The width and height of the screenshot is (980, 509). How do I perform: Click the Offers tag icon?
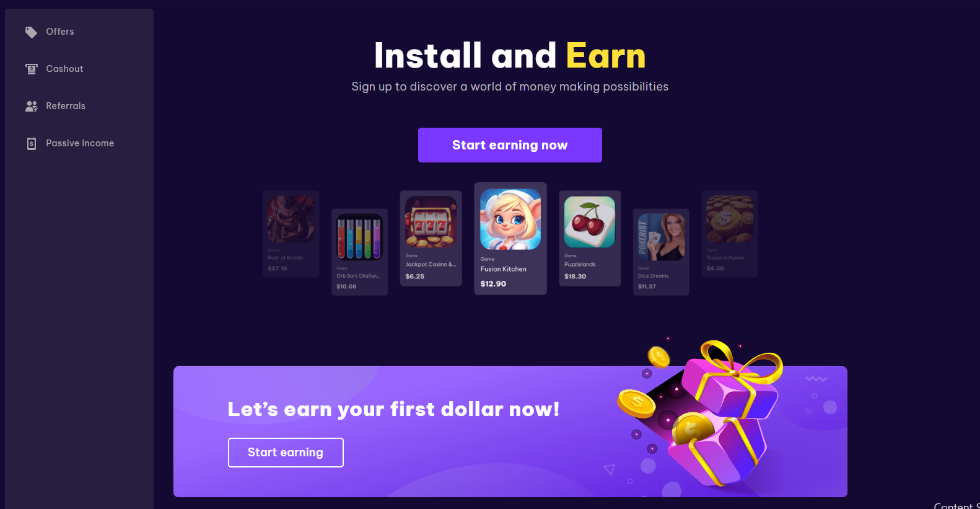[x=31, y=32]
